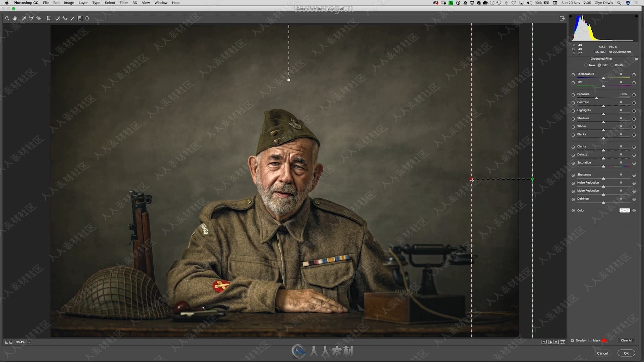Toggle full screen mode icon
The image size is (644, 362).
562,18
